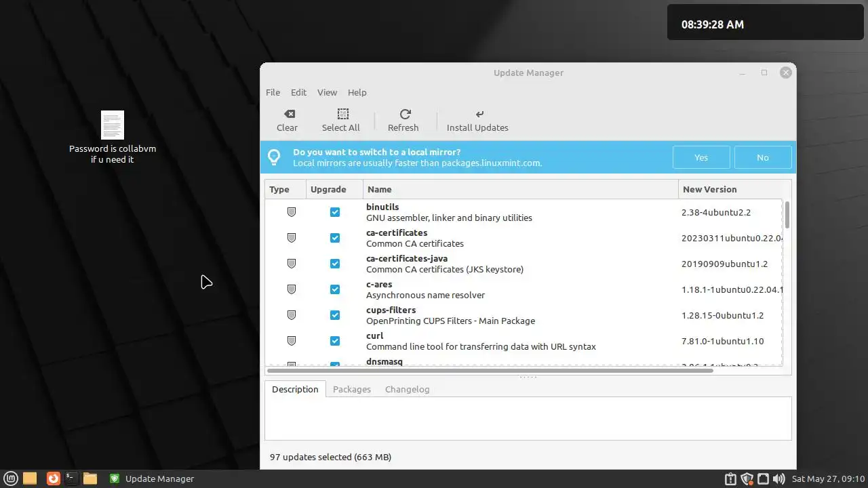Click version 1.28.15-0ubuntu1.2
Image resolution: width=868 pixels, height=488 pixels.
[723, 315]
